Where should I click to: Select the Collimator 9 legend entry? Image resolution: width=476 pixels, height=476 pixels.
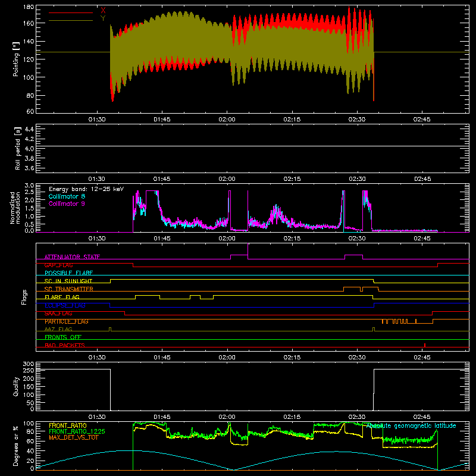point(67,203)
